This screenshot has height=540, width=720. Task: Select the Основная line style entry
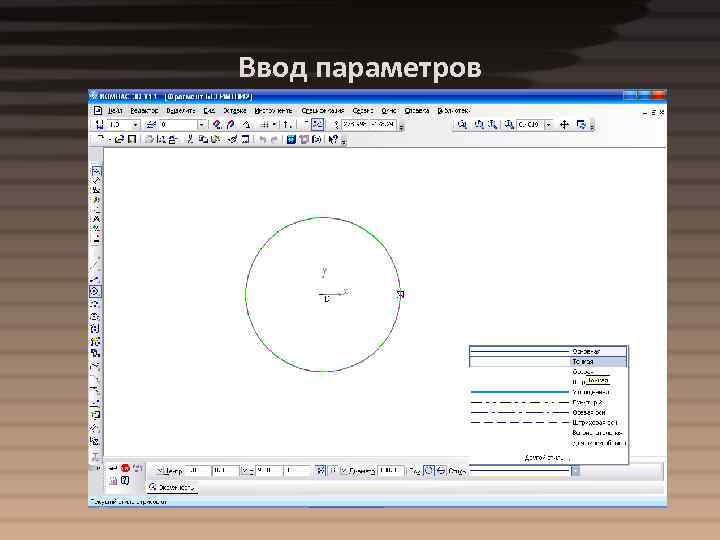[x=548, y=351]
